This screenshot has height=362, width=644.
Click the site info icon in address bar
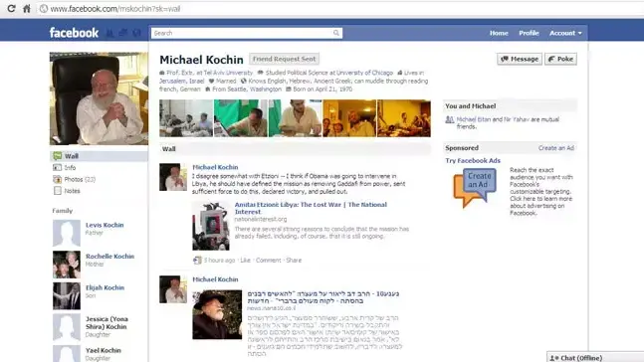click(x=44, y=9)
